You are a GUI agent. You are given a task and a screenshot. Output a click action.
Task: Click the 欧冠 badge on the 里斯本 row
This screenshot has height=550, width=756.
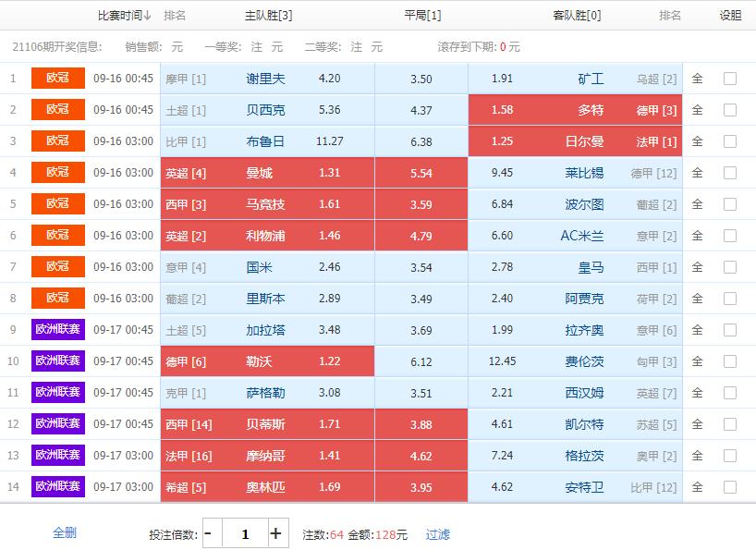(57, 297)
